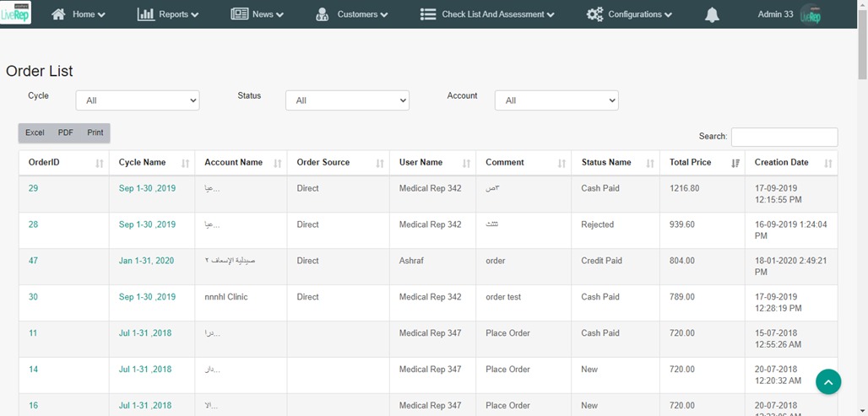Sort by Creation Date column arrows
The height and width of the screenshot is (416, 868).
[828, 163]
